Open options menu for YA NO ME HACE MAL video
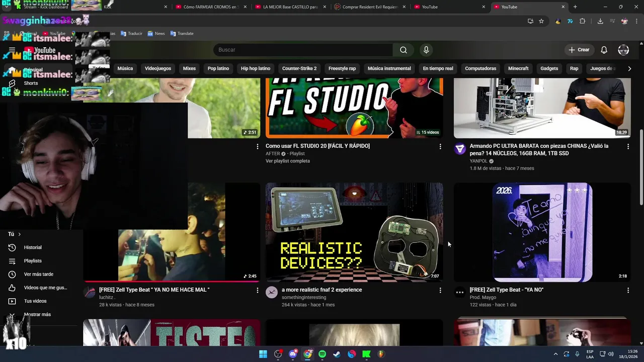This screenshot has height=362, width=644. click(x=258, y=290)
